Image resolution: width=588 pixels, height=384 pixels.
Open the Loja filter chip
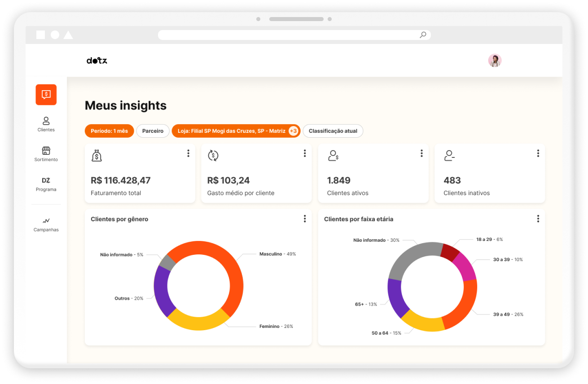coord(236,131)
